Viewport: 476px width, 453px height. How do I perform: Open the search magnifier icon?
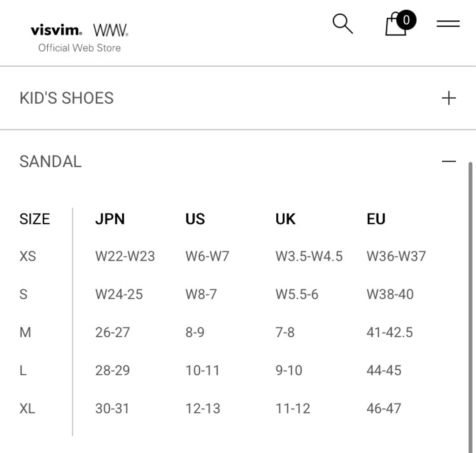[x=343, y=24]
